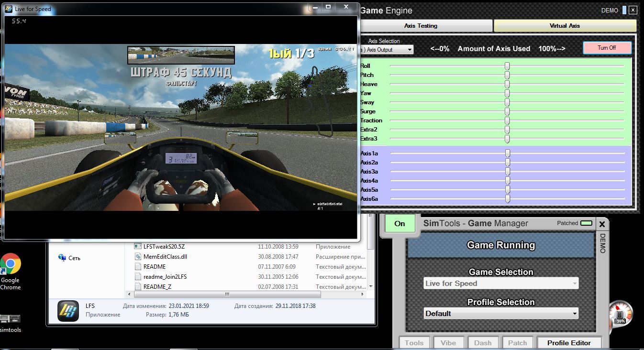Click the Heave axis slider
644x350 pixels.
point(507,84)
